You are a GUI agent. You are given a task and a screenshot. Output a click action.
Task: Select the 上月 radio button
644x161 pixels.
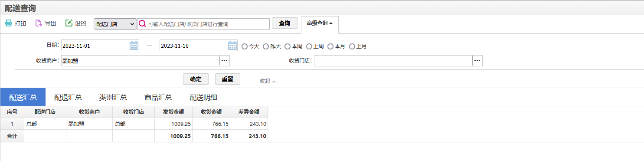point(352,46)
